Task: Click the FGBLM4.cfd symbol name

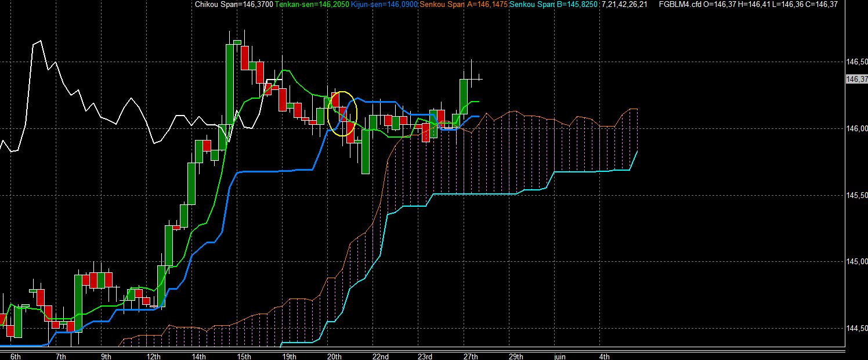Action: (681, 5)
